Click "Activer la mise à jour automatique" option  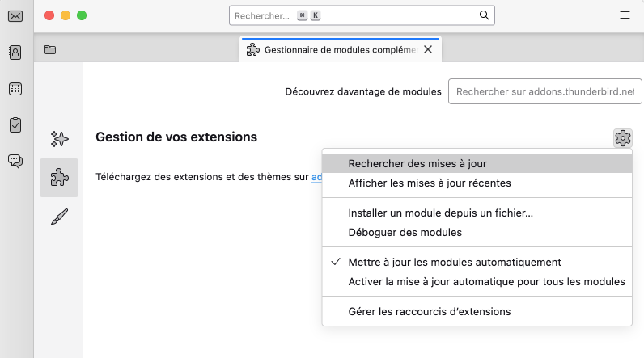tap(486, 282)
